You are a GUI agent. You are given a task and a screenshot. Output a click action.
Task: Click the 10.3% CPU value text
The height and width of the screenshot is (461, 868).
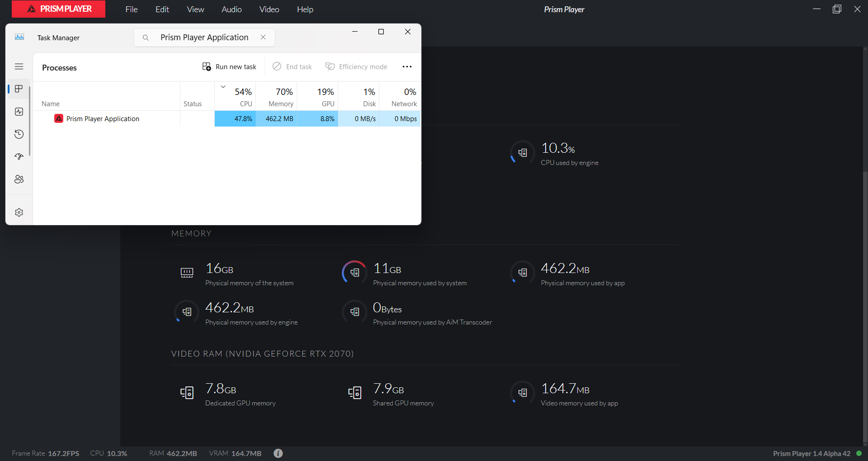coord(558,148)
